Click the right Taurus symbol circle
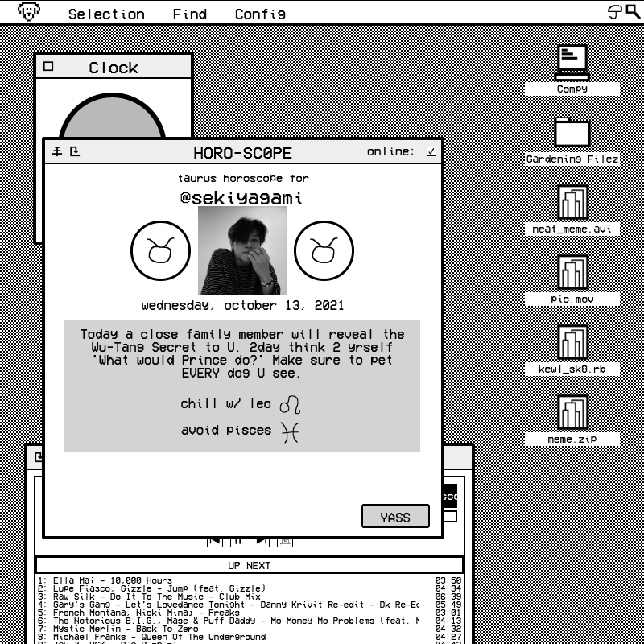Screen dimensions: 644x644 point(324,250)
